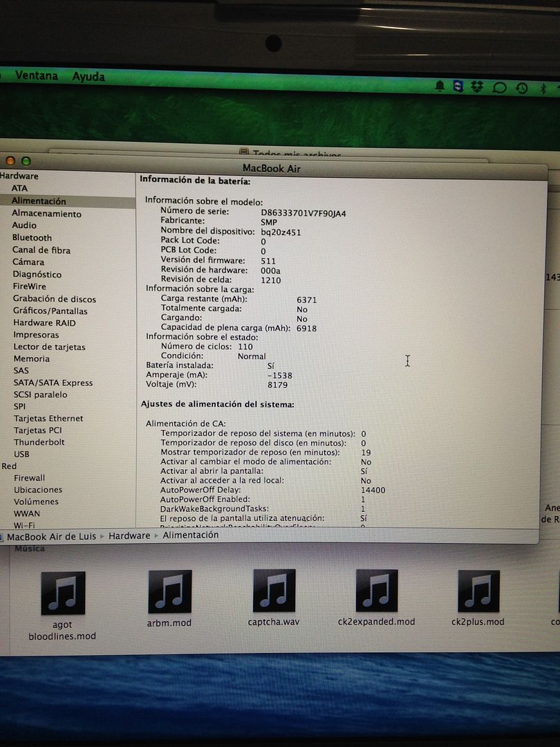Viewport: 560px width, 747px height.
Task: Select SATA/SATA Express in the sidebar
Action: (x=53, y=382)
